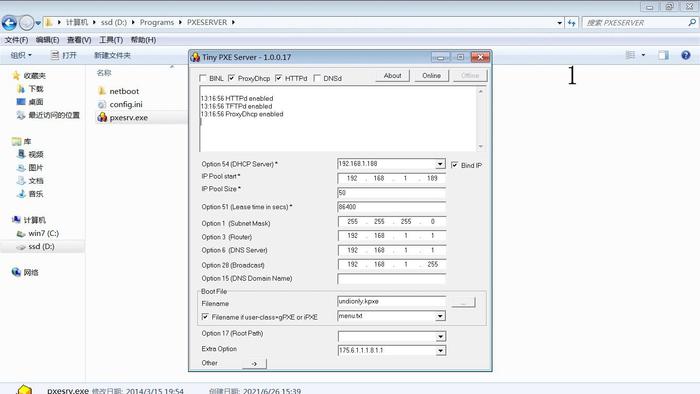Open the Tools (T) menu

click(x=111, y=40)
